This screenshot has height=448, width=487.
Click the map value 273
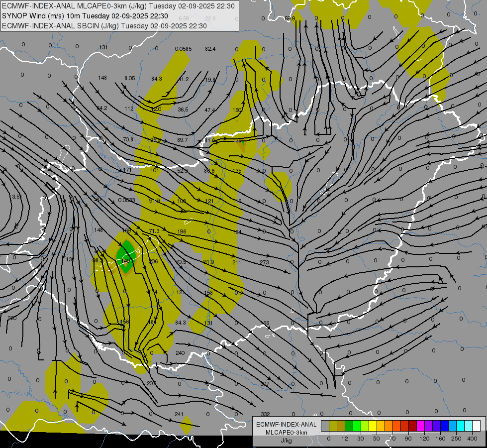(x=264, y=262)
